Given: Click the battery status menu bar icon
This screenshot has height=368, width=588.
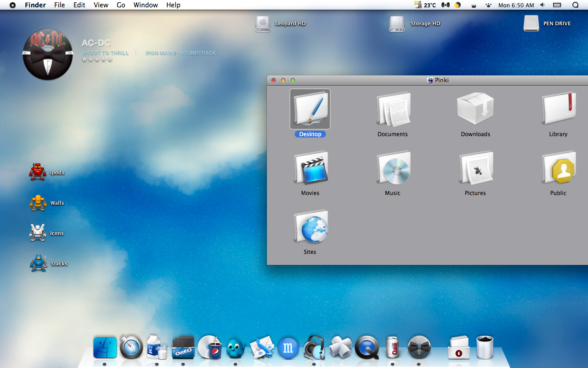Looking at the screenshot, I should (557, 5).
